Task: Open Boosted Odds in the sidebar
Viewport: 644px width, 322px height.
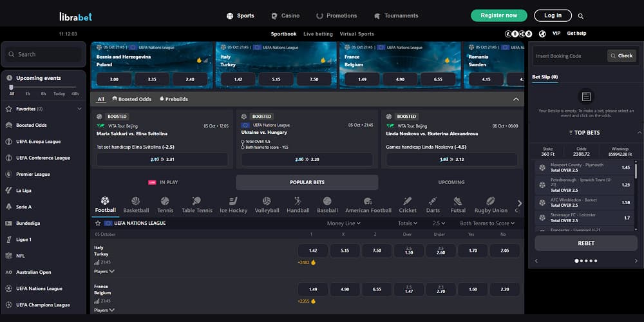Action: 31,126
